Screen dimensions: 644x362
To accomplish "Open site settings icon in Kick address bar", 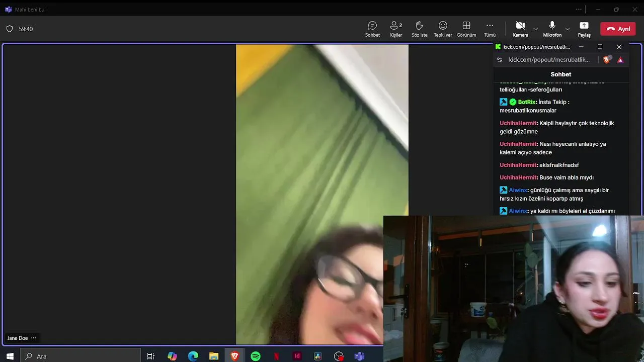I will coord(500,59).
